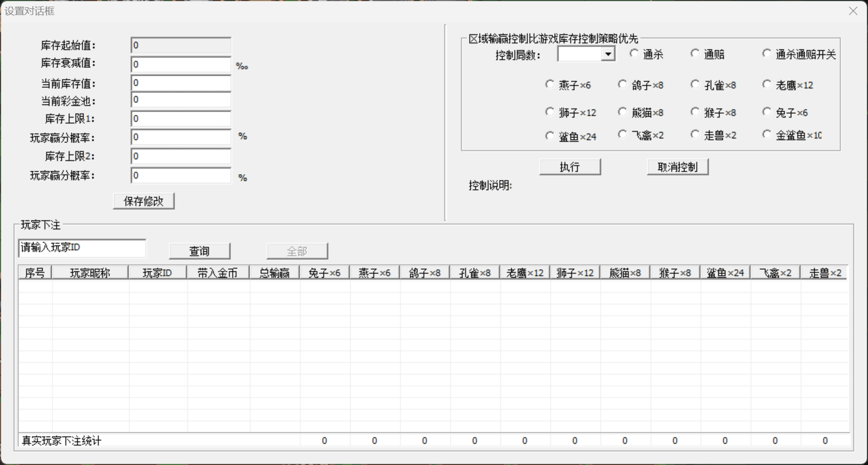Select the 金鲨鱼×10 animal option

767,134
